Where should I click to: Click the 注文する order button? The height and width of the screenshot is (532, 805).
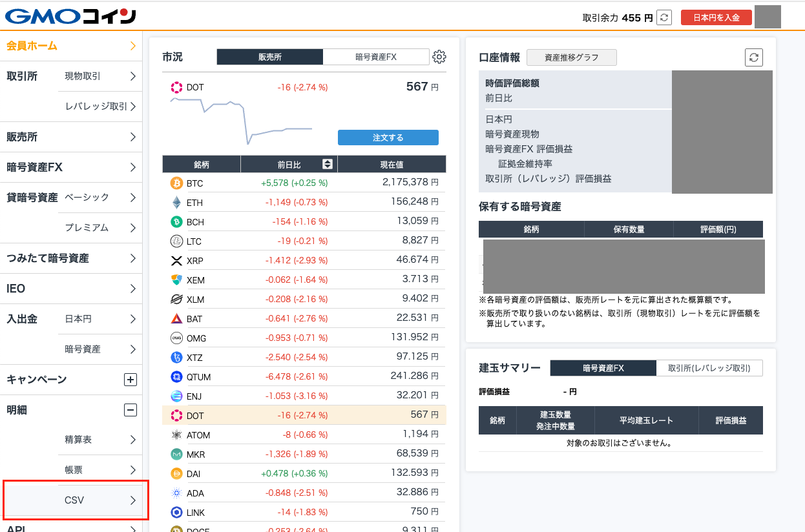(x=388, y=137)
